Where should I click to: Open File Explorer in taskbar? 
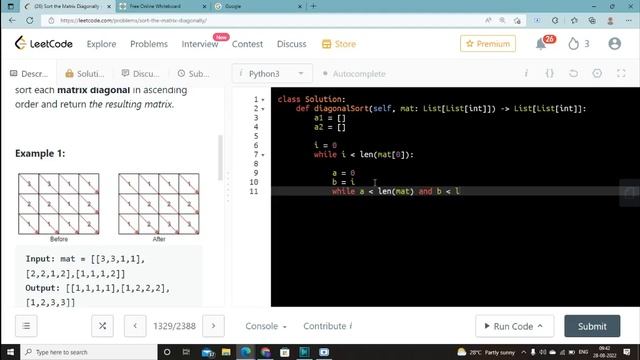(x=226, y=352)
